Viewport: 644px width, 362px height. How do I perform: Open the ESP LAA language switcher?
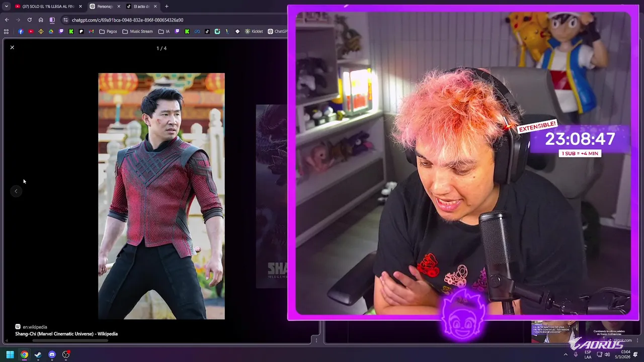(588, 354)
